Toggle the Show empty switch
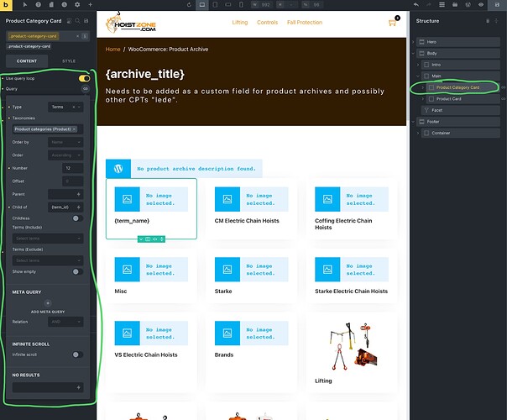This screenshot has width=507, height=420. click(77, 271)
